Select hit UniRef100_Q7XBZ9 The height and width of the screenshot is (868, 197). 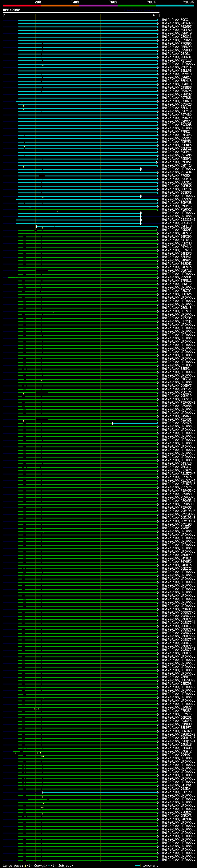click(177, 101)
